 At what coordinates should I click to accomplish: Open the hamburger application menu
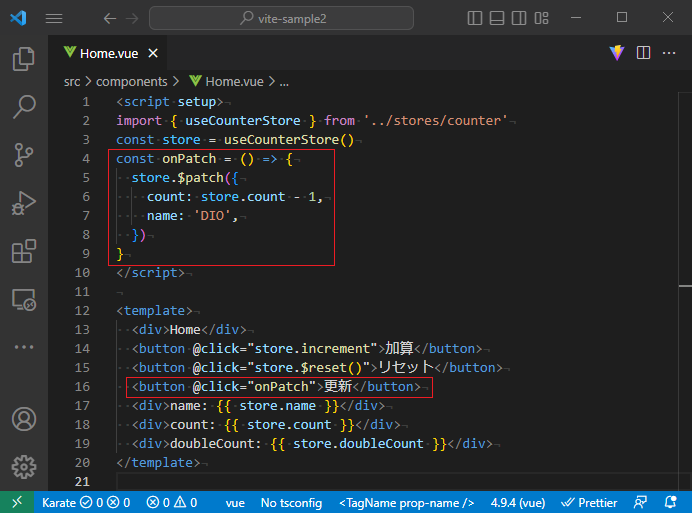tap(54, 19)
